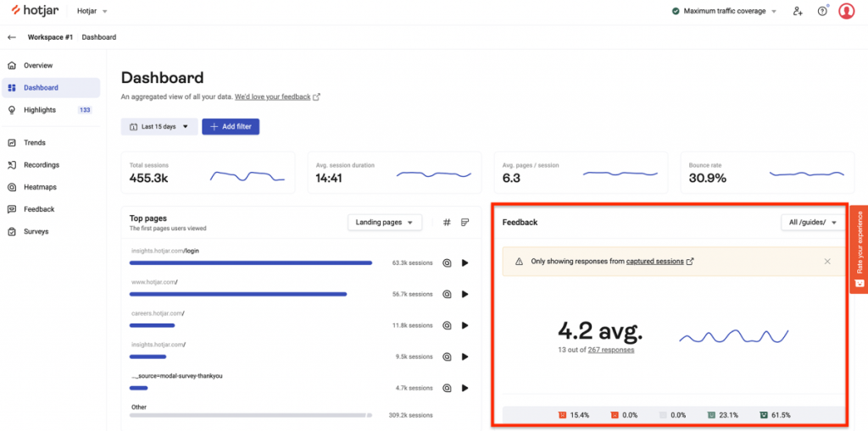Click the 133 Highlights badge
Image resolution: width=868 pixels, height=431 pixels.
click(85, 109)
